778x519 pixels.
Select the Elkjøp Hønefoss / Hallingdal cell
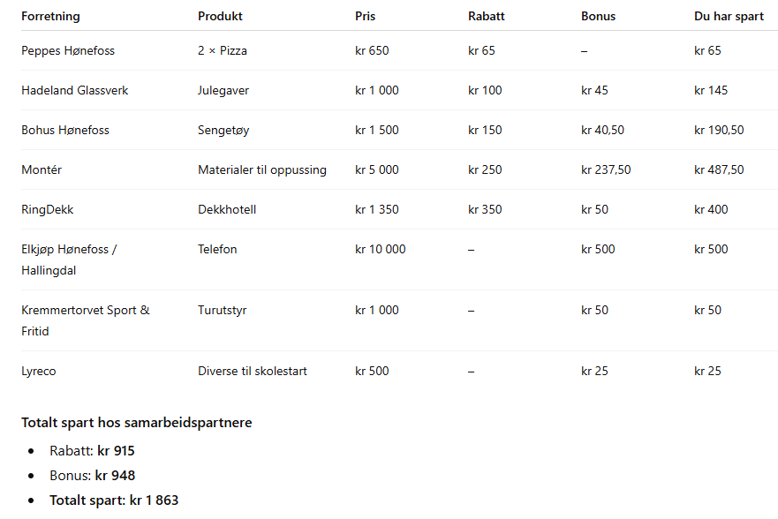tap(68, 260)
